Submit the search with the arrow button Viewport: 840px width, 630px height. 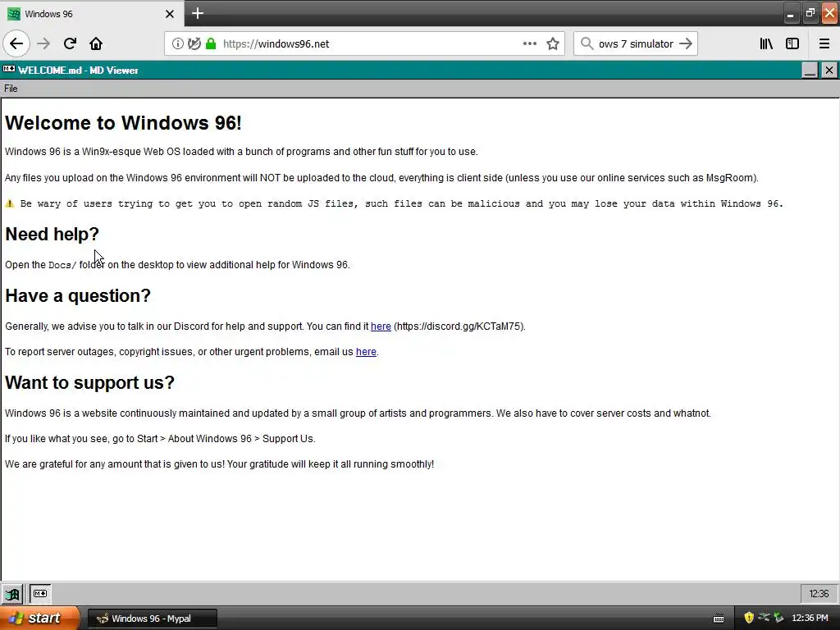tap(686, 44)
